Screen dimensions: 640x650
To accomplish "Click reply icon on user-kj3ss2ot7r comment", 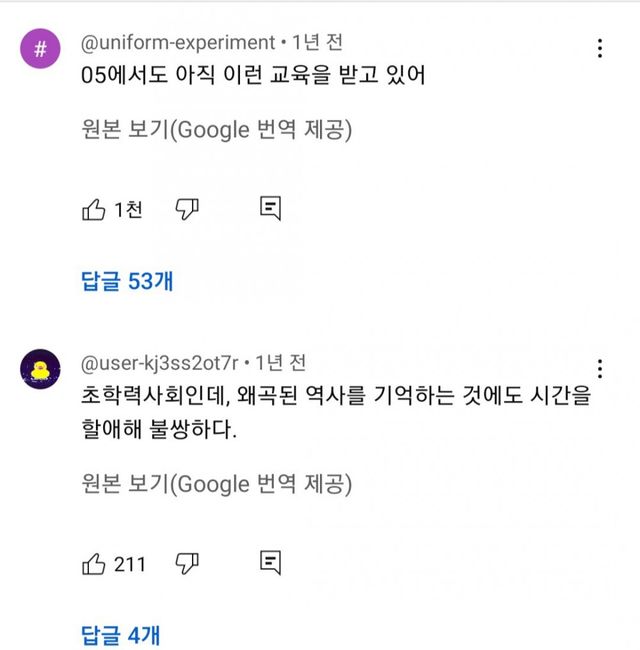I will (x=270, y=564).
